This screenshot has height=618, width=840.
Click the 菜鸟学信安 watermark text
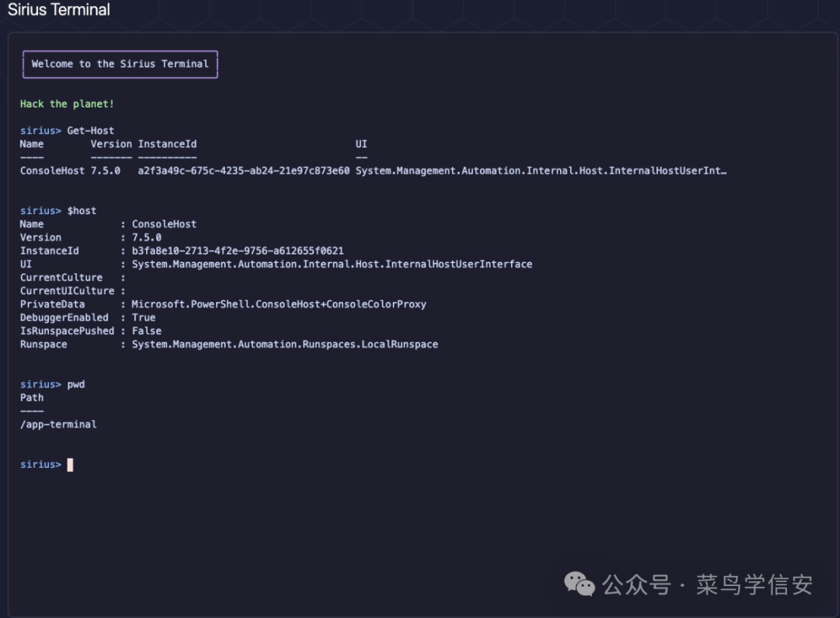[754, 585]
